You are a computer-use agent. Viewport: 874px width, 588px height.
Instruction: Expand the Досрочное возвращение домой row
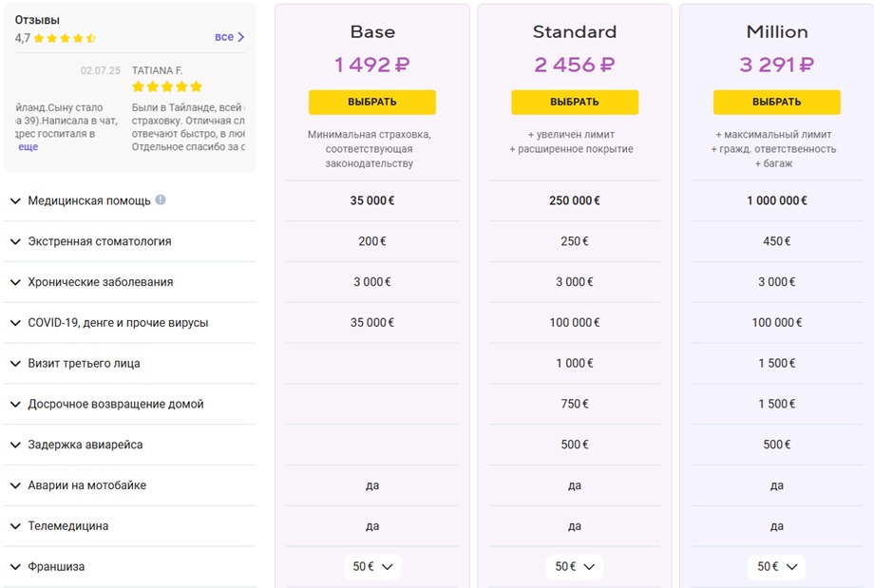pyautogui.click(x=129, y=404)
